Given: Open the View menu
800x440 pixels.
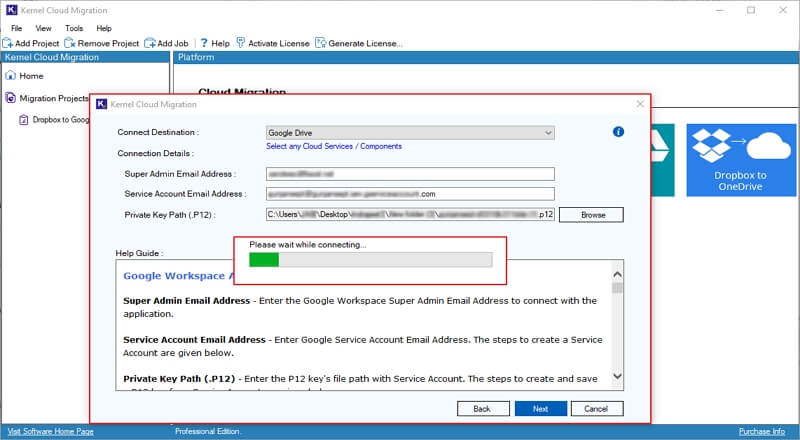Looking at the screenshot, I should tap(43, 28).
